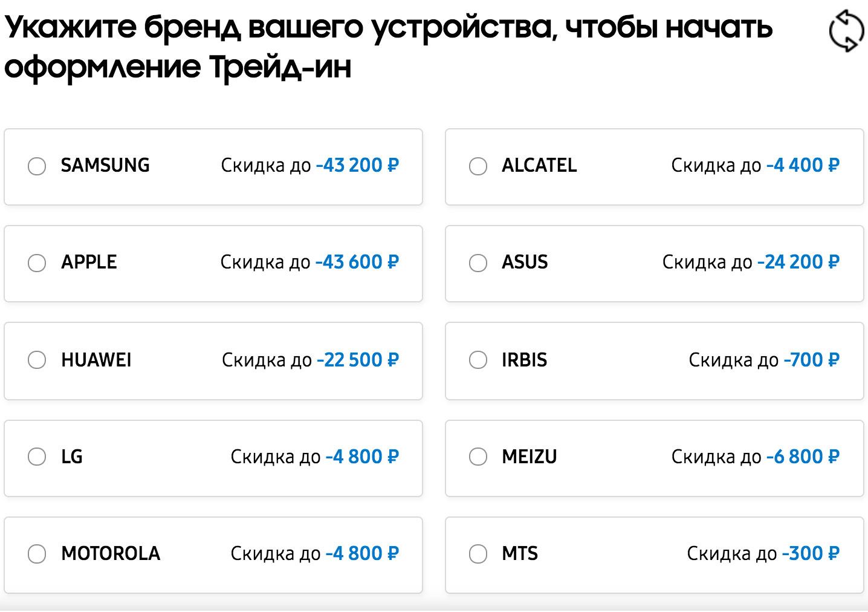Viewport: 868px width, 612px height.
Task: Click the HUAWEI -22 500 ₽ discount amount
Action: (358, 360)
